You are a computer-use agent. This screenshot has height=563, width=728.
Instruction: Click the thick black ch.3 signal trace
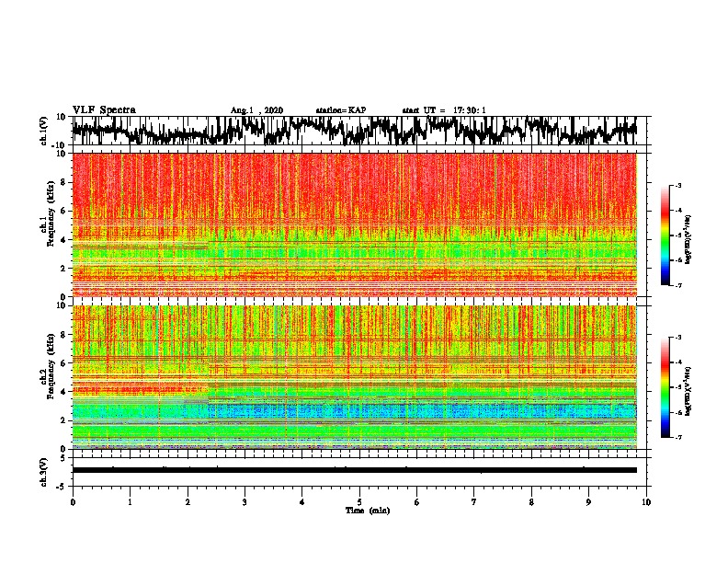[x=355, y=470]
